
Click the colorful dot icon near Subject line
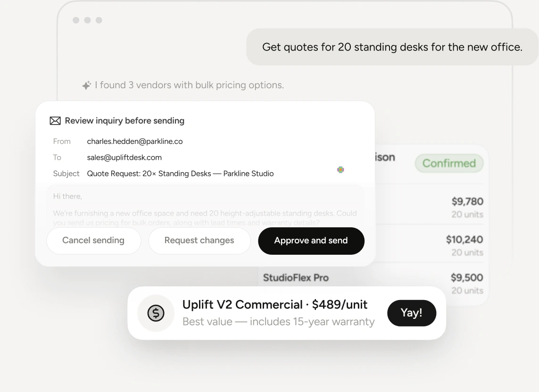[x=340, y=169]
